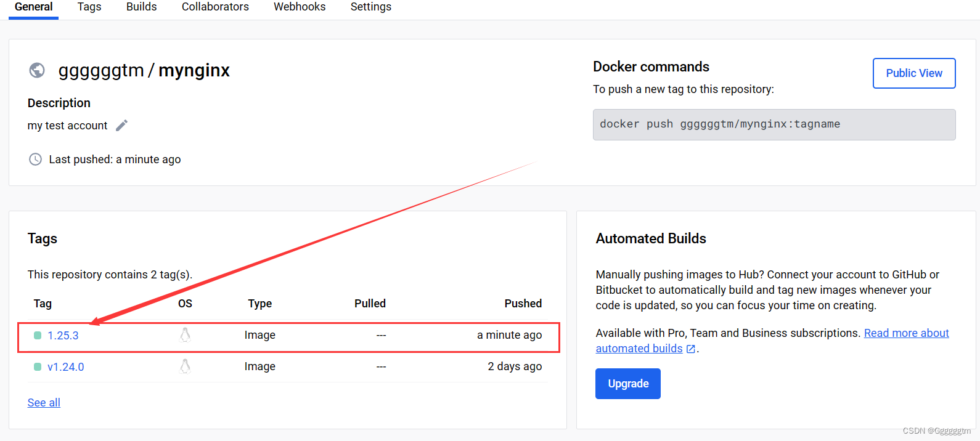Screen dimensions: 980x441
Task: Click the Tags section heading
Action: (43, 238)
